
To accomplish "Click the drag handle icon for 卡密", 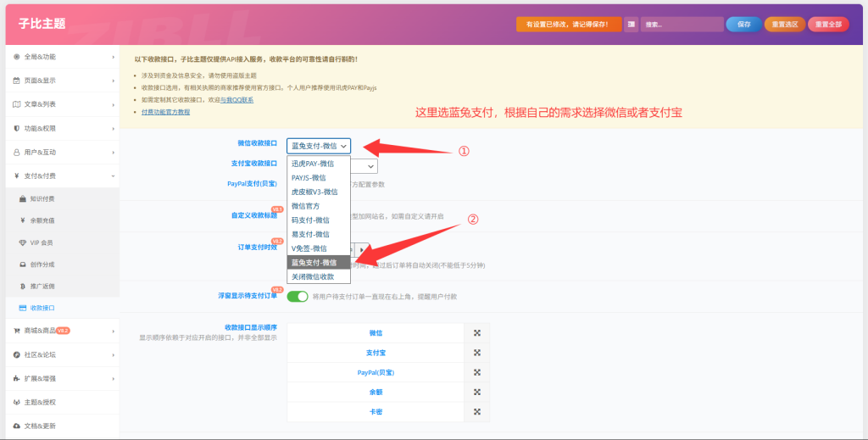I will tap(477, 412).
